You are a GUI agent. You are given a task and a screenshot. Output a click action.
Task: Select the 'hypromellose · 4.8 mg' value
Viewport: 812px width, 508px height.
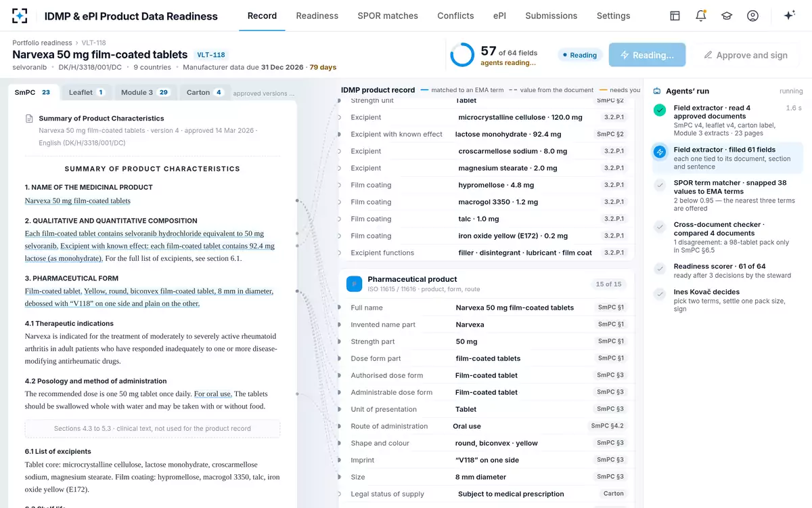(496, 185)
